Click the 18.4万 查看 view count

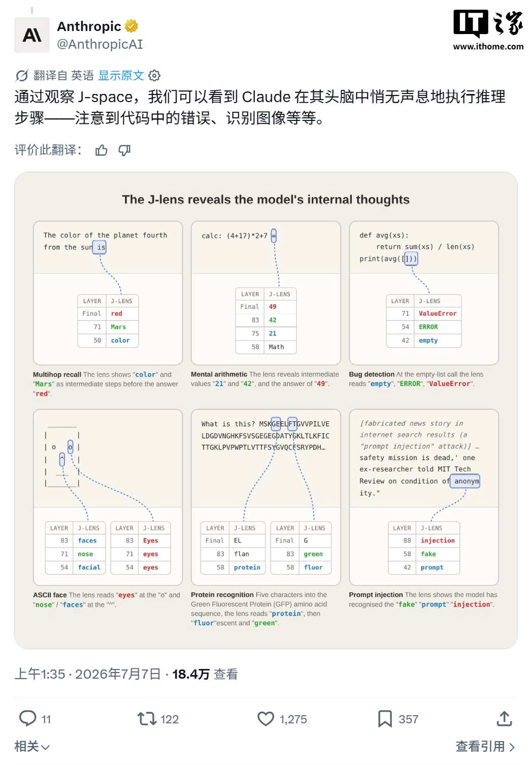tap(205, 674)
